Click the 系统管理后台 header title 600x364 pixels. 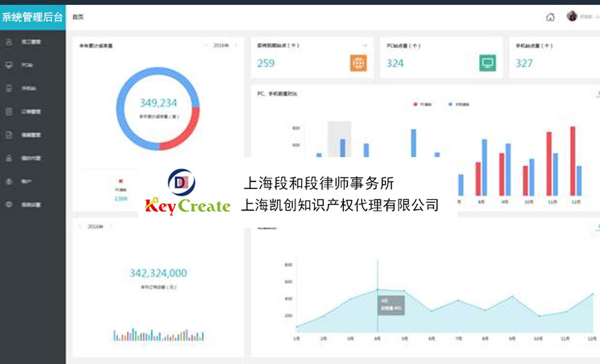[x=33, y=17]
